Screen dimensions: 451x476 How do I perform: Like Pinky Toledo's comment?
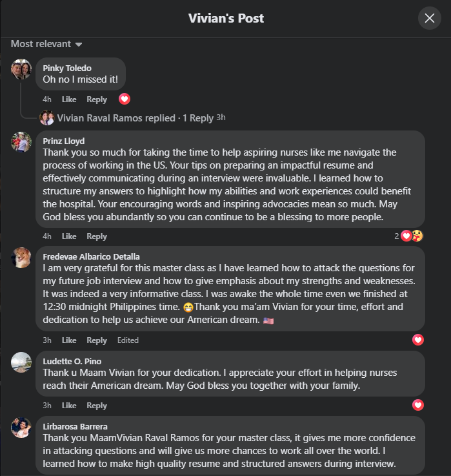pos(69,99)
